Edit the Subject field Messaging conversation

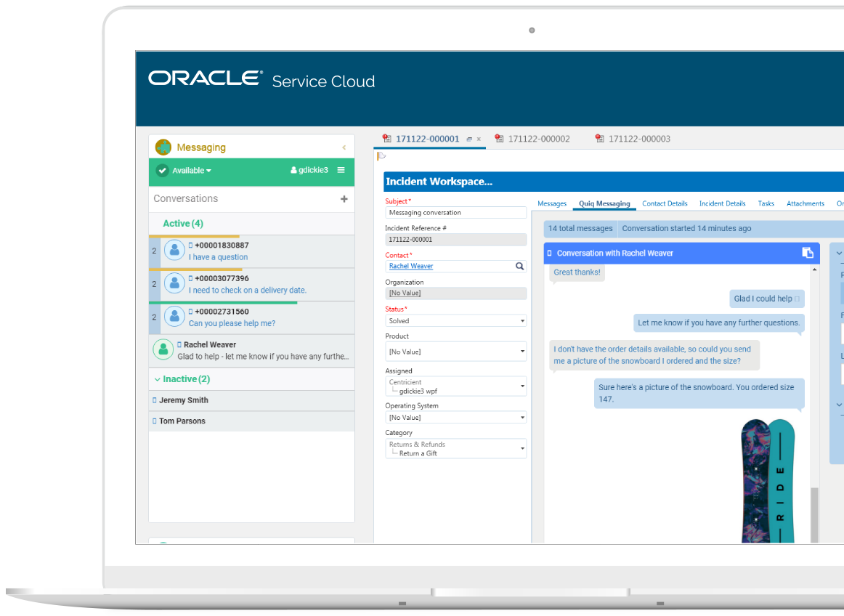455,213
